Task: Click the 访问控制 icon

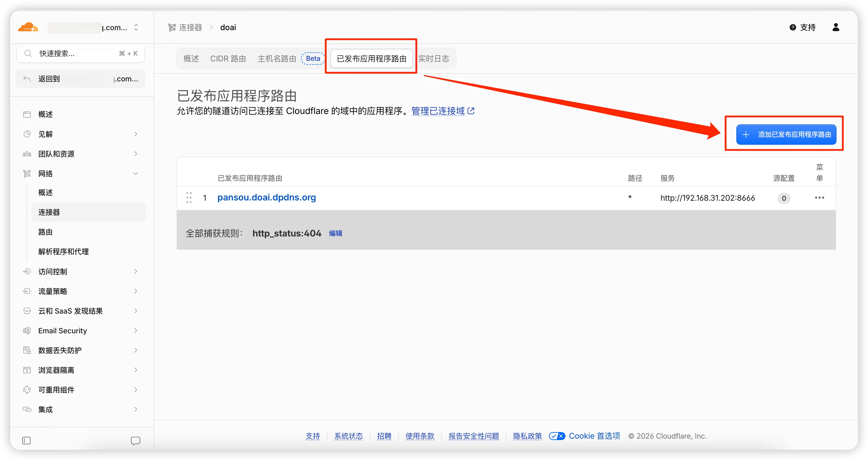Action: click(x=27, y=271)
